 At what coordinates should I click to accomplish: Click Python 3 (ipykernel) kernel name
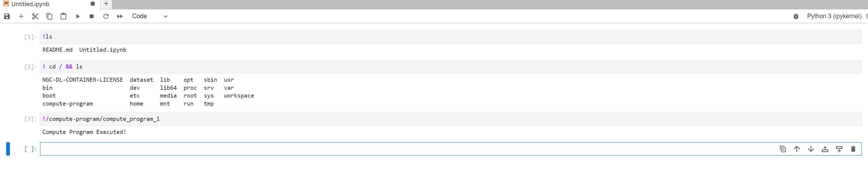pos(834,16)
